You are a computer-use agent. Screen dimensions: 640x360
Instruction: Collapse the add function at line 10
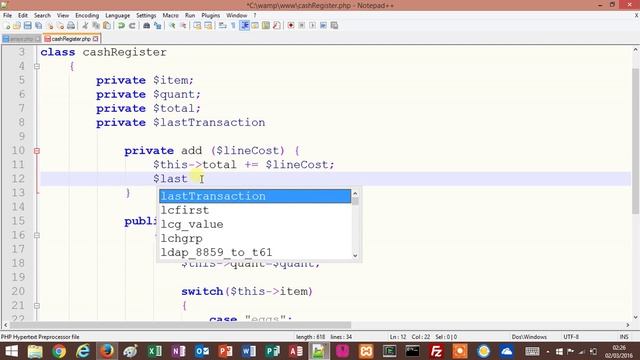37,151
